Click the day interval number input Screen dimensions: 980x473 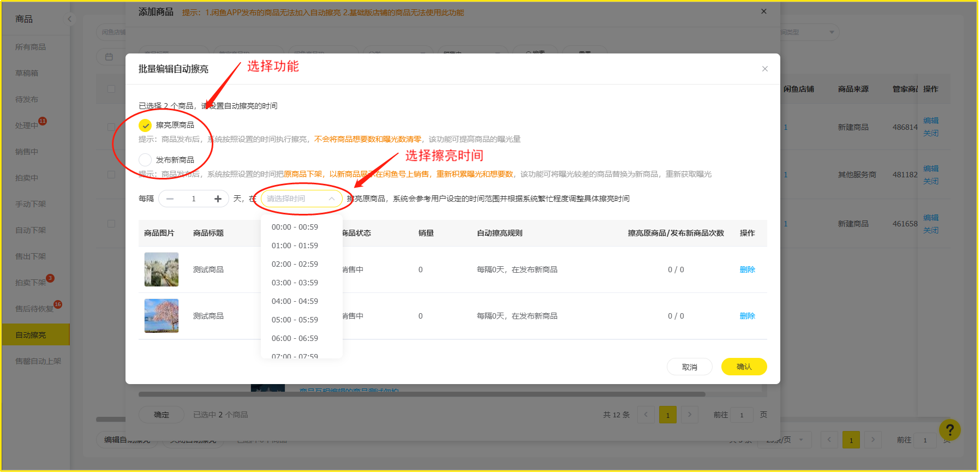pos(194,199)
